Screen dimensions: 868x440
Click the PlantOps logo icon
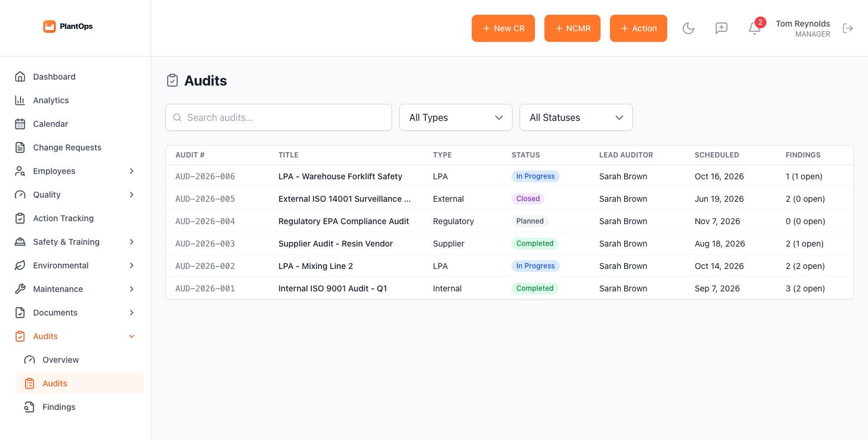coord(50,26)
